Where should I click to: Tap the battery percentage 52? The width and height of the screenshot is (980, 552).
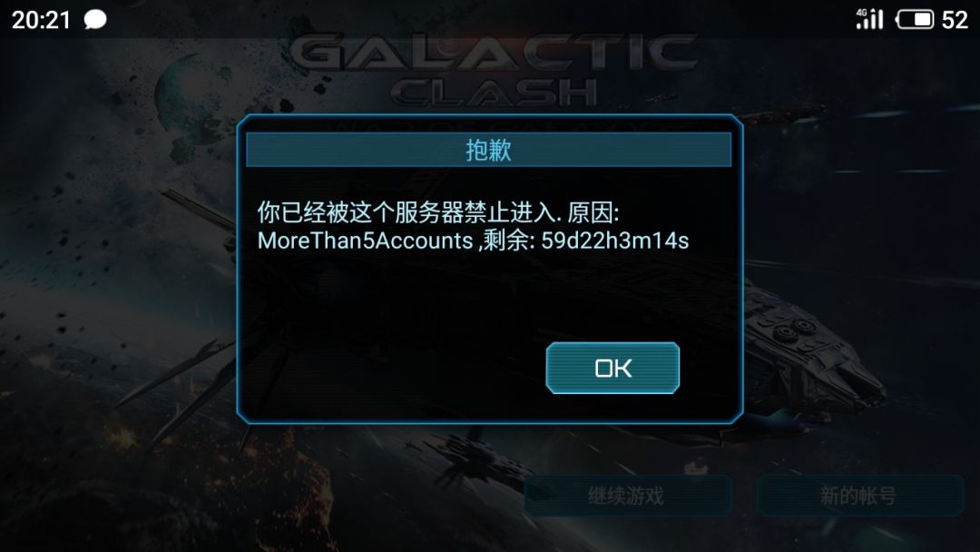(955, 20)
